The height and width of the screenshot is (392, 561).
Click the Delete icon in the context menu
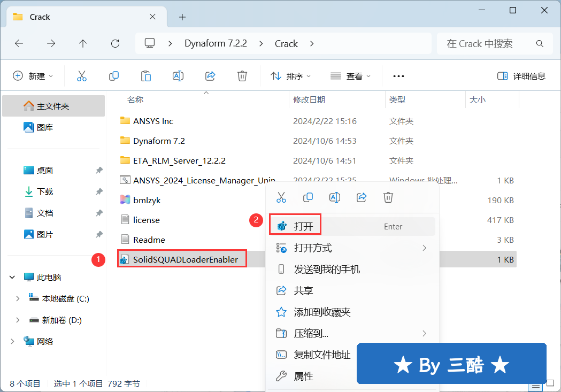click(388, 197)
